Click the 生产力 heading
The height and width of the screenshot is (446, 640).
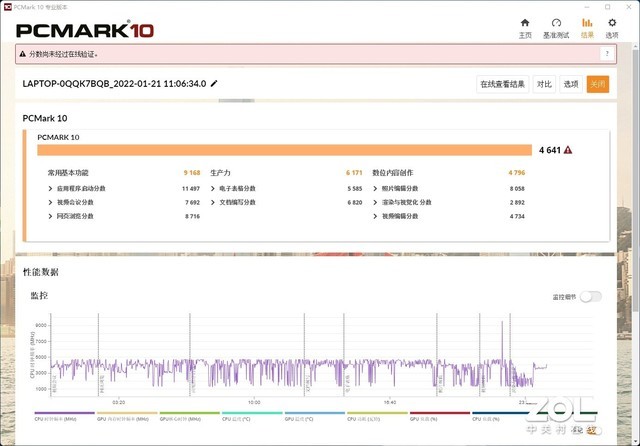(220, 173)
